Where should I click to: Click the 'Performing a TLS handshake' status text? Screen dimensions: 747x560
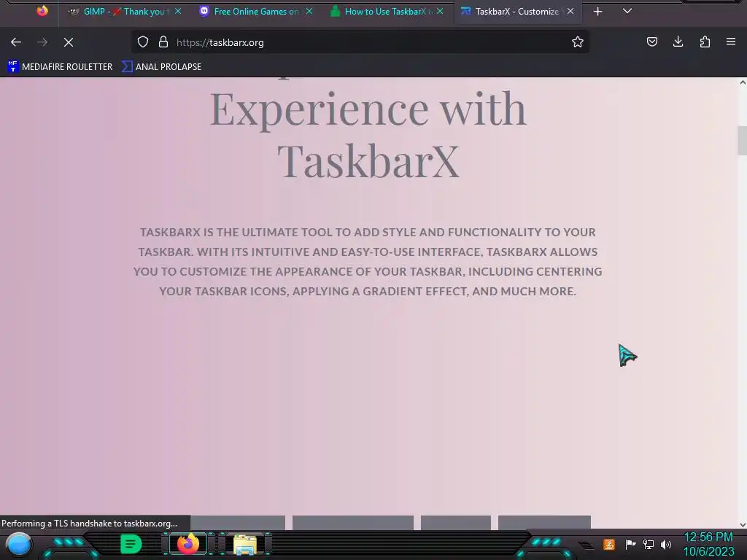click(89, 524)
